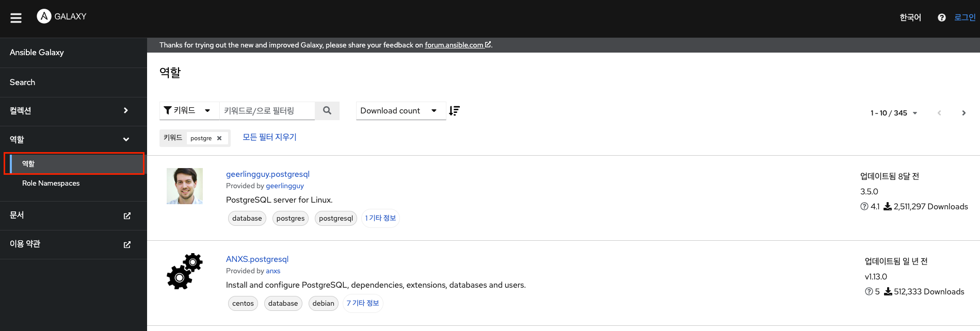Open the geerlingguy provider link
Screen dimensions: 980x331
pos(285,186)
